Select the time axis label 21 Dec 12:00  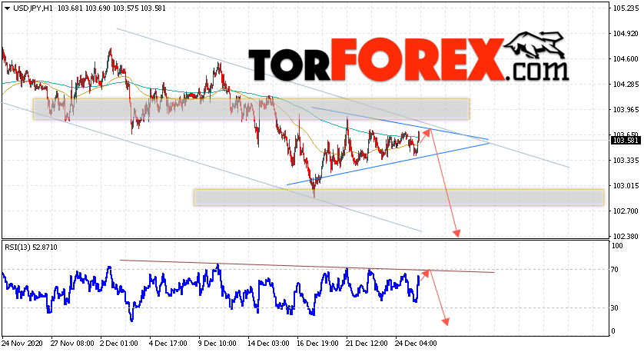[x=367, y=343]
